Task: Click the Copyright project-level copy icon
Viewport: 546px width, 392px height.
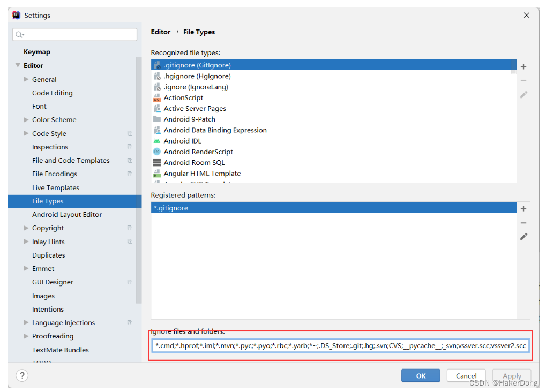Action: point(130,228)
